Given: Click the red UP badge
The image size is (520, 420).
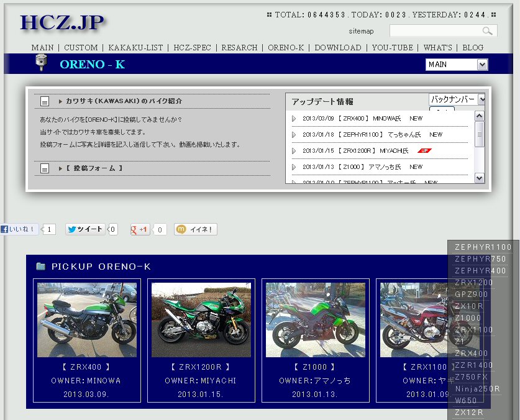Looking at the screenshot, I should pyautogui.click(x=424, y=150).
